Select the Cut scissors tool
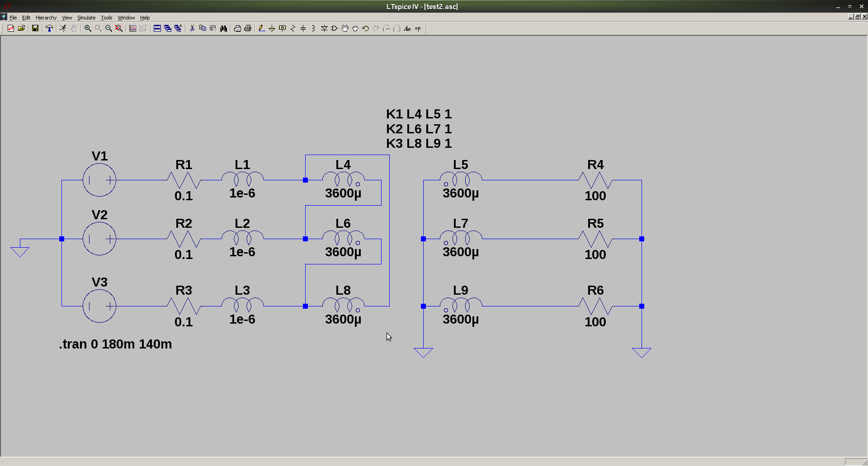 click(x=192, y=28)
